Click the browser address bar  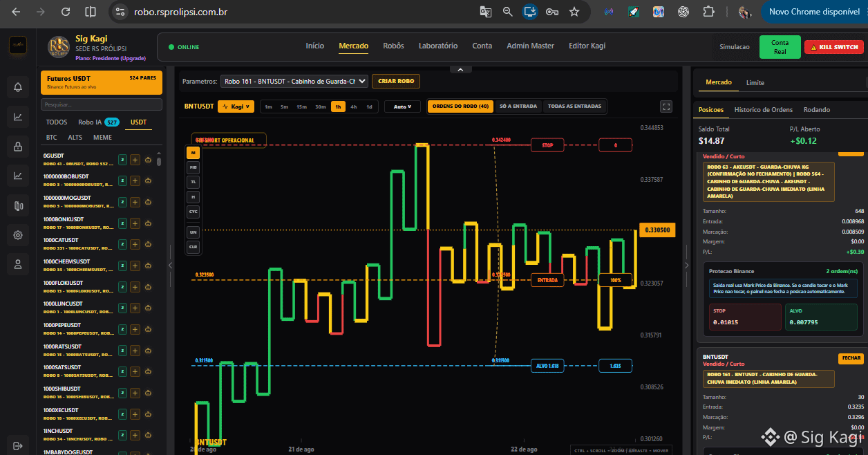pos(297,12)
